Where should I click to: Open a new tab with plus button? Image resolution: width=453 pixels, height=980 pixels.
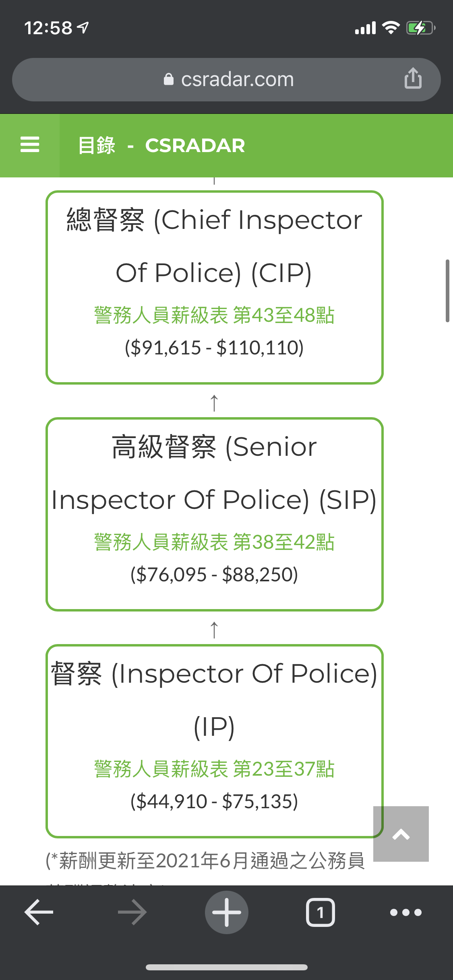point(227,912)
